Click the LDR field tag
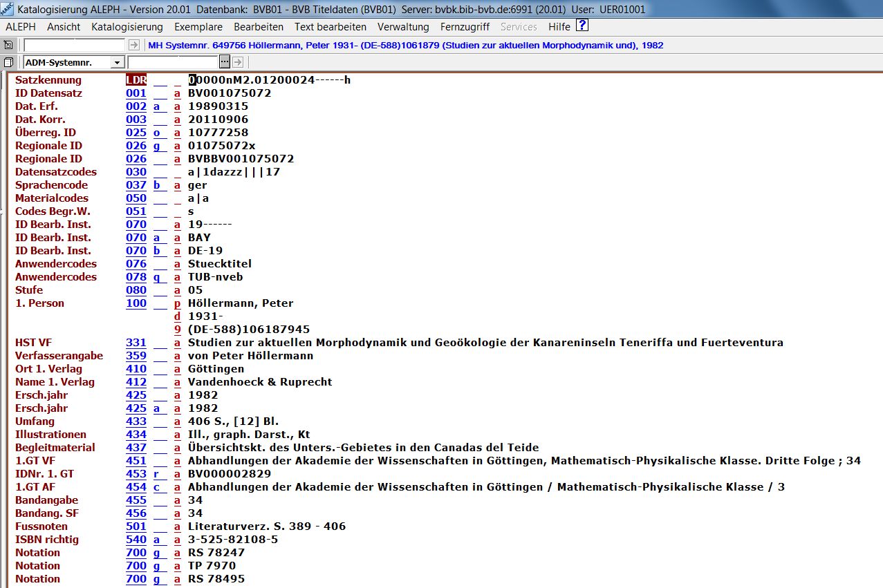Image resolution: width=883 pixels, height=588 pixels. [x=136, y=80]
